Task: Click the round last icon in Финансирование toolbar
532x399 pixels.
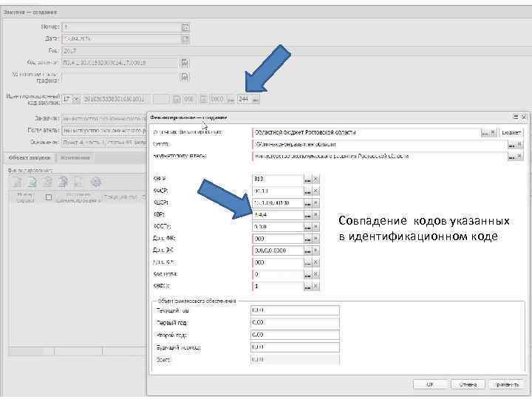Action: coord(96,183)
